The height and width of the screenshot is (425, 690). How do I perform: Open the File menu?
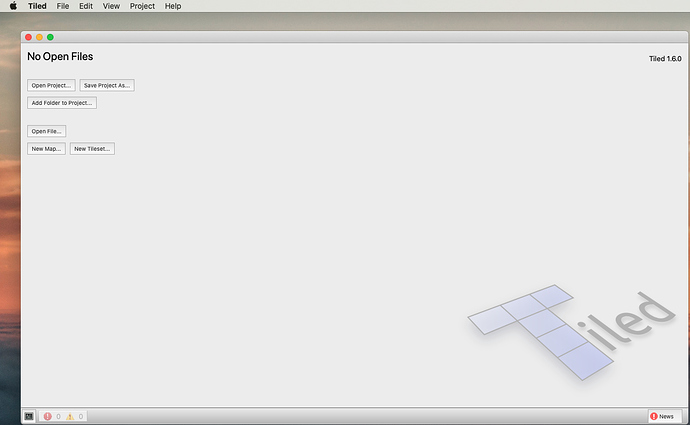pos(62,6)
